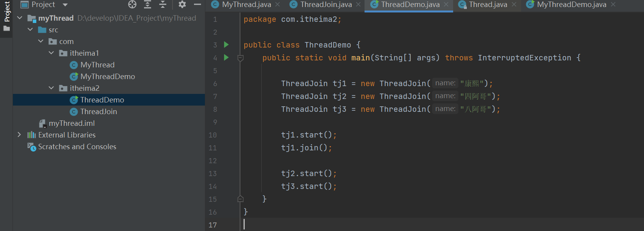Select Scratches and Consoles item
This screenshot has height=231, width=644.
coord(77,146)
